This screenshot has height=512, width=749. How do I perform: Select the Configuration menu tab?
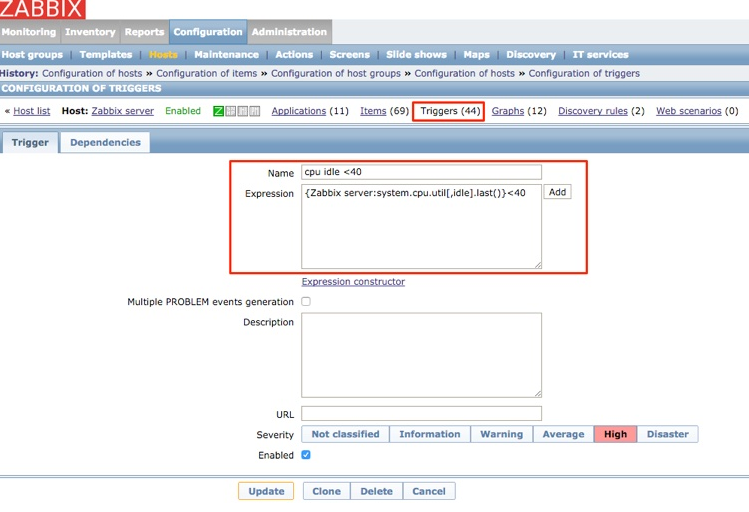tap(208, 32)
